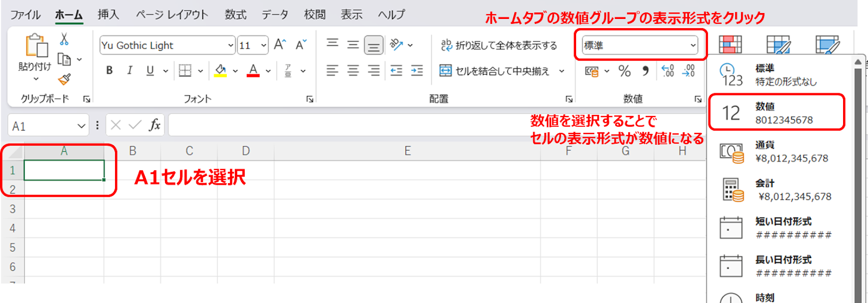The image size is (868, 303).
Task: Decrease decimal places
Action: [688, 71]
